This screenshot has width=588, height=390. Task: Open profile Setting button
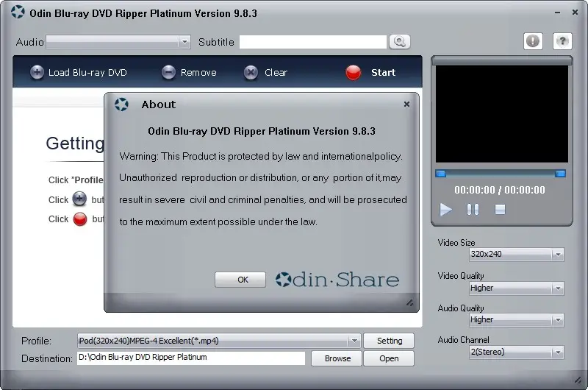(390, 341)
